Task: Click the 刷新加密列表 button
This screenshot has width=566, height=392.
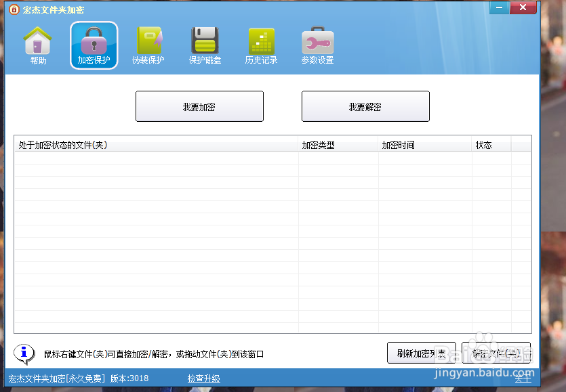Action: [421, 353]
